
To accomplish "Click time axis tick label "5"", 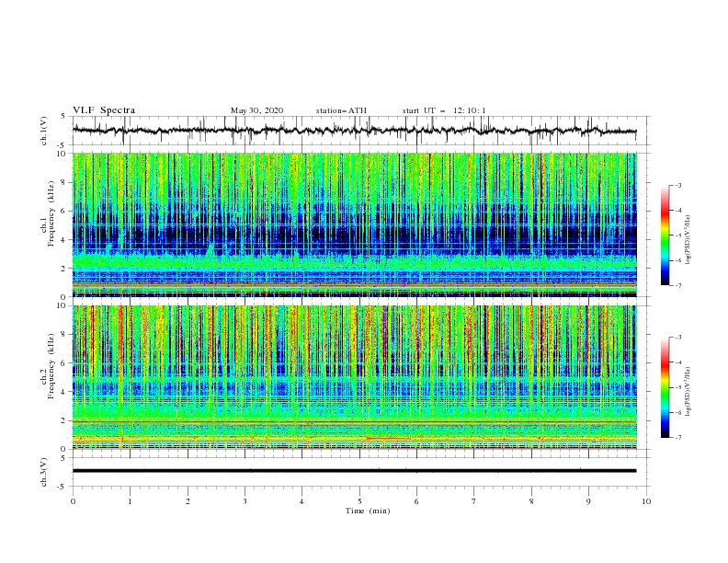I will (x=359, y=501).
